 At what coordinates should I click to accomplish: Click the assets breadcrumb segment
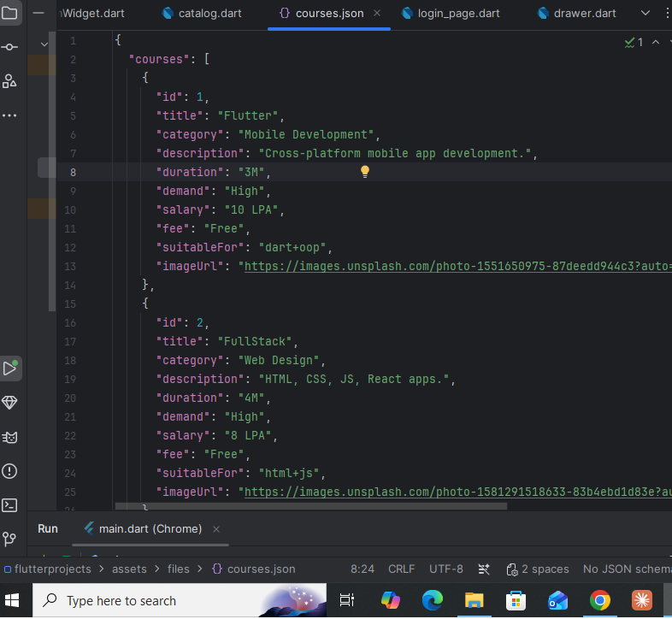pyautogui.click(x=129, y=569)
